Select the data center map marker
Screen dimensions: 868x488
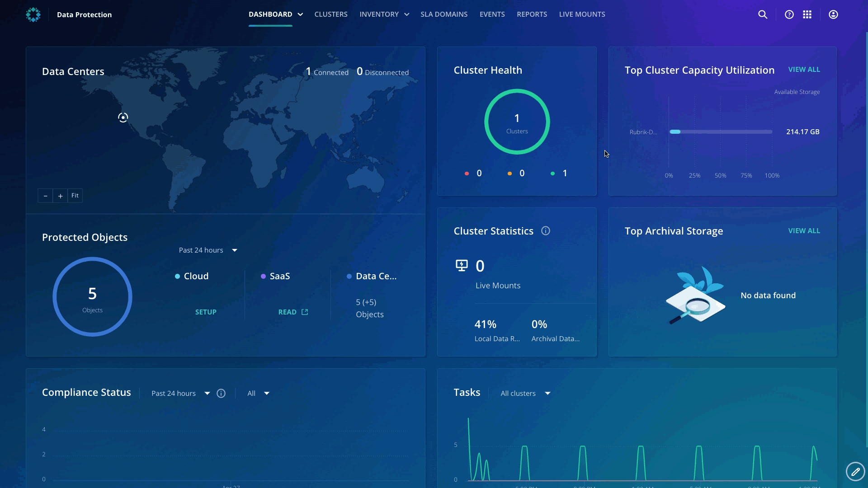(123, 117)
